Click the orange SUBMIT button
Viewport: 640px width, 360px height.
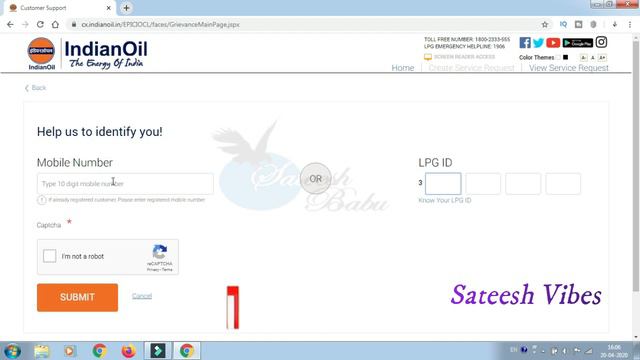77,298
